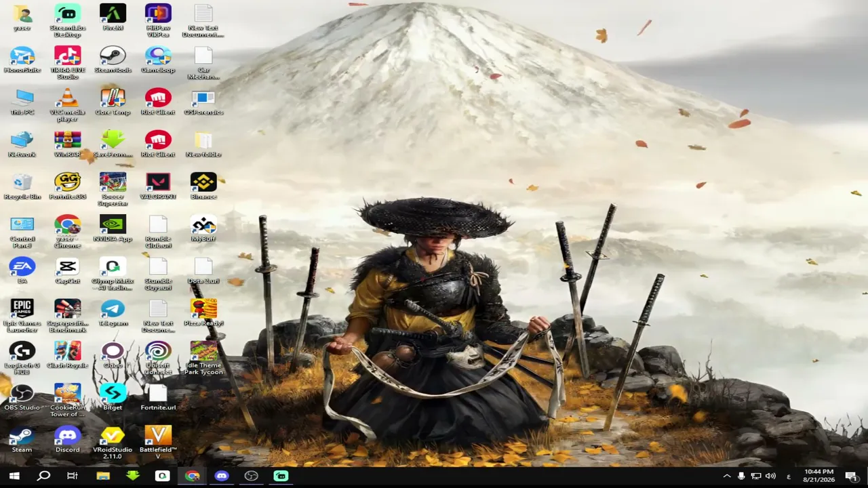The height and width of the screenshot is (488, 868).
Task: Select the Clash Royale desktop shortcut
Action: tap(67, 354)
